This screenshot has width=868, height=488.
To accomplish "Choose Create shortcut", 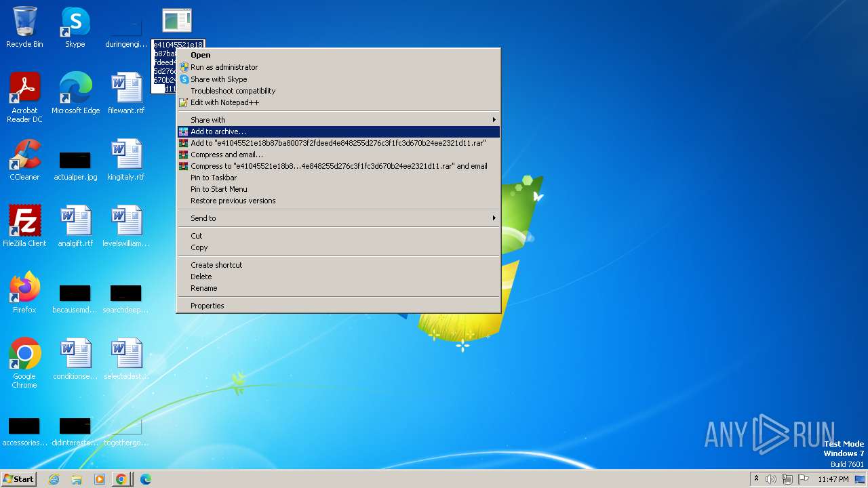I will tap(338, 265).
